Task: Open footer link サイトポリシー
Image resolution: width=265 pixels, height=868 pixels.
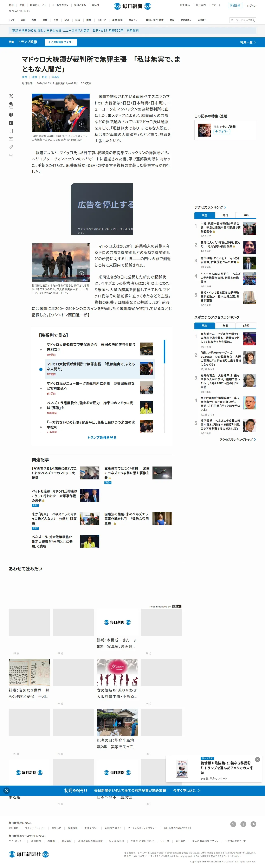Action: [17, 841]
